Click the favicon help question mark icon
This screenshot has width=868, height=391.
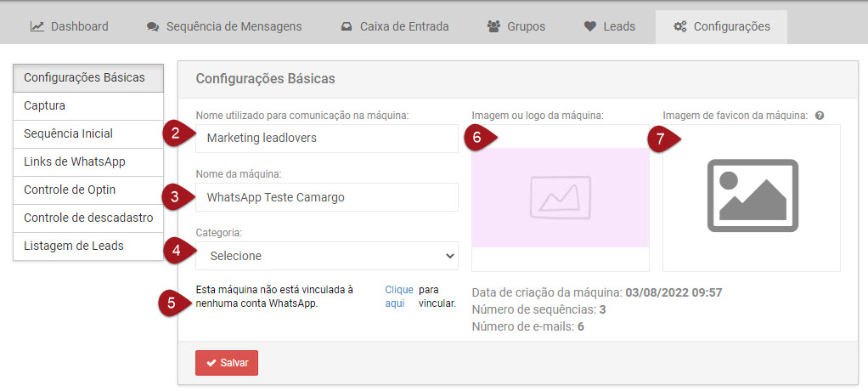pos(820,116)
